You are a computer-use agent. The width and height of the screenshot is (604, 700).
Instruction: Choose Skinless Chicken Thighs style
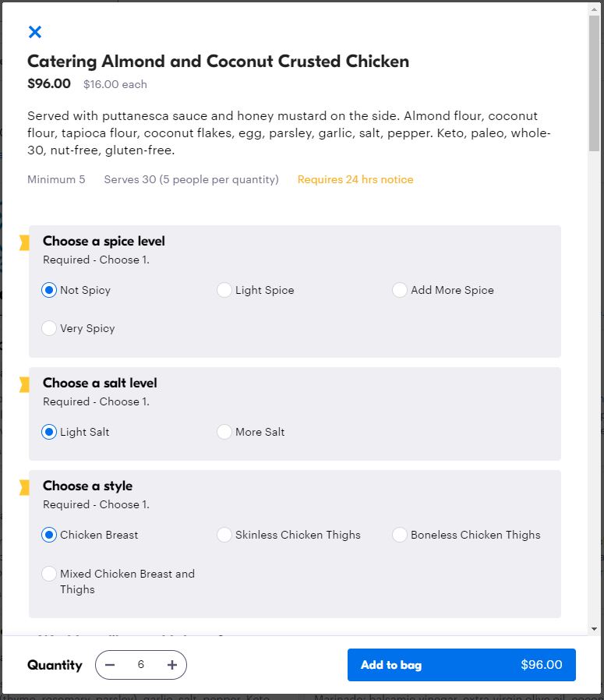224,535
